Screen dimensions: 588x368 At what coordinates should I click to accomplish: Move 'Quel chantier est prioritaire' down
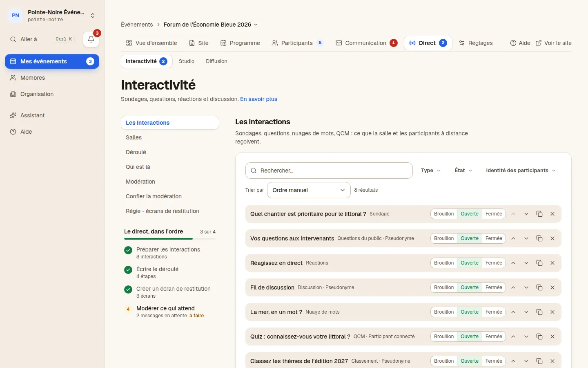526,214
